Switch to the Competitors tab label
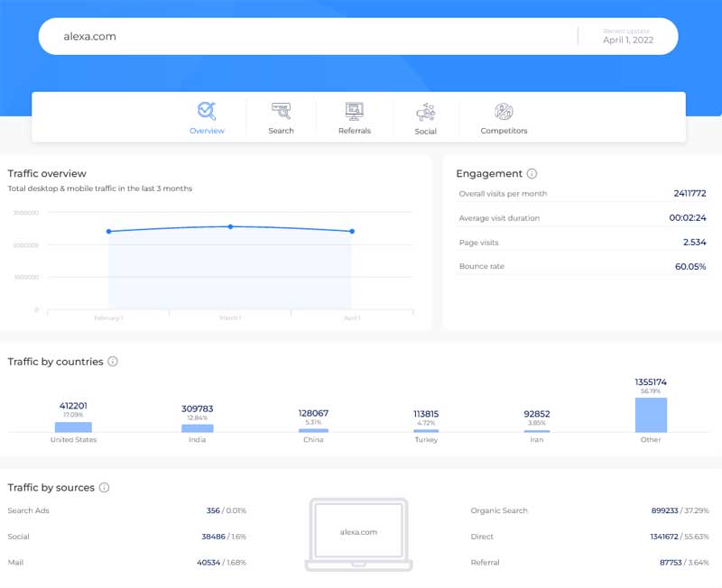This screenshot has width=722, height=588. pos(504,131)
